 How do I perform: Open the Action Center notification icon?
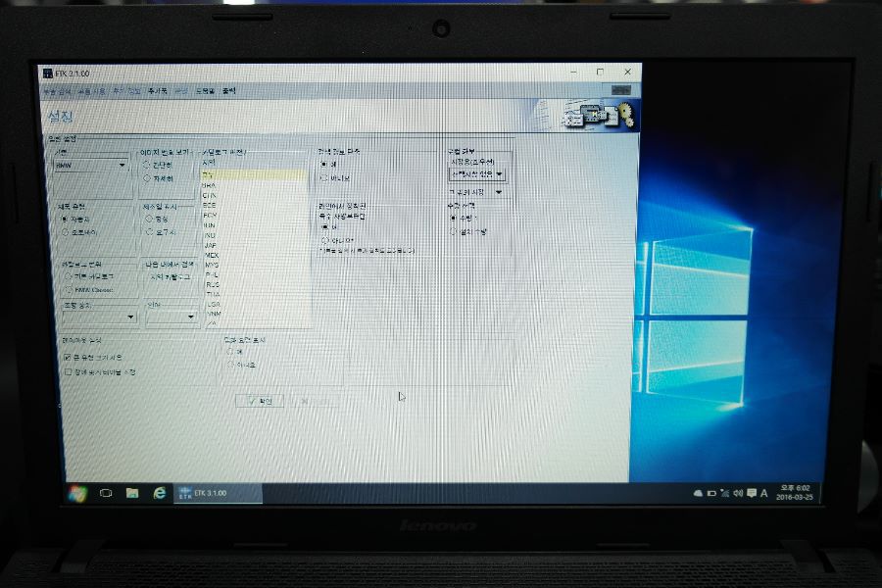point(752,494)
